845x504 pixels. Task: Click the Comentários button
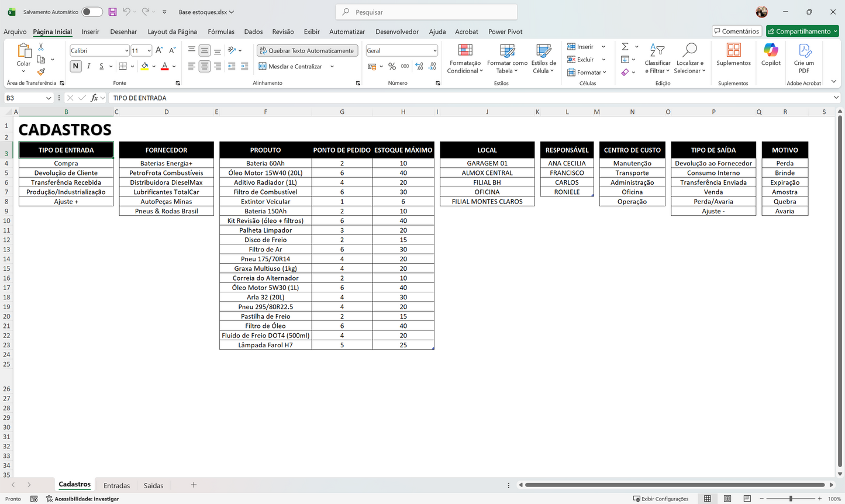(737, 31)
